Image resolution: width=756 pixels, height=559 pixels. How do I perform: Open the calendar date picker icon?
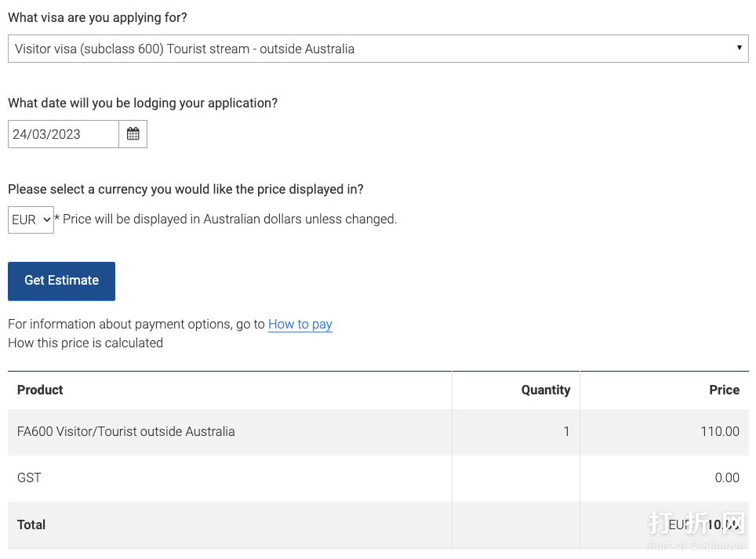click(x=133, y=134)
